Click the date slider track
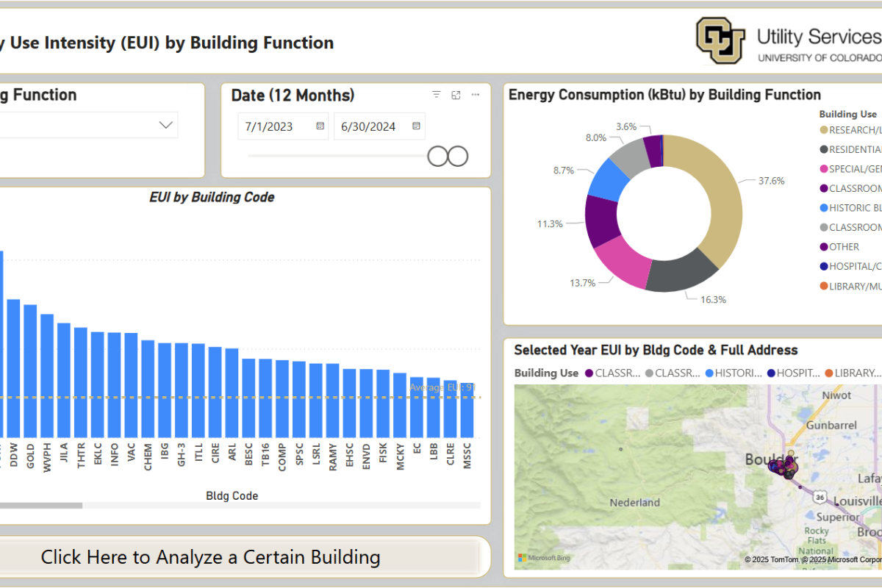Image resolution: width=882 pixels, height=588 pixels. coord(338,156)
